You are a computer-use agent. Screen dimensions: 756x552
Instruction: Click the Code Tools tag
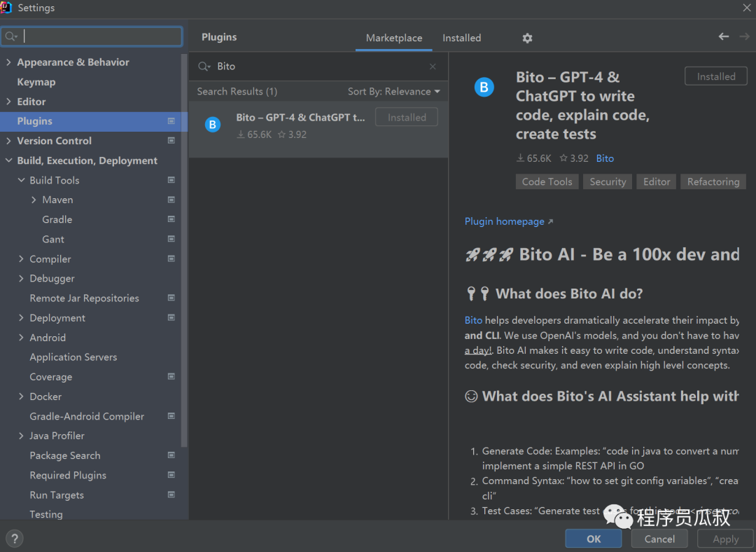click(x=547, y=182)
